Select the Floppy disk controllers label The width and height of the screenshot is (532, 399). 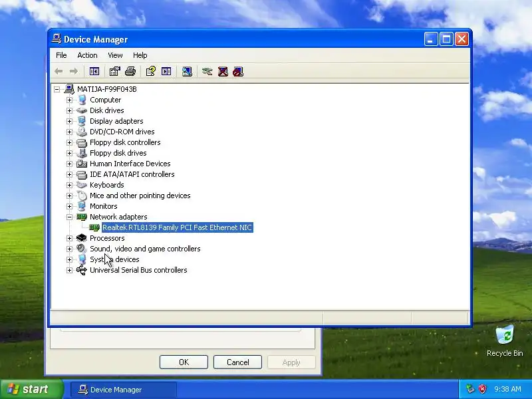[x=125, y=142]
